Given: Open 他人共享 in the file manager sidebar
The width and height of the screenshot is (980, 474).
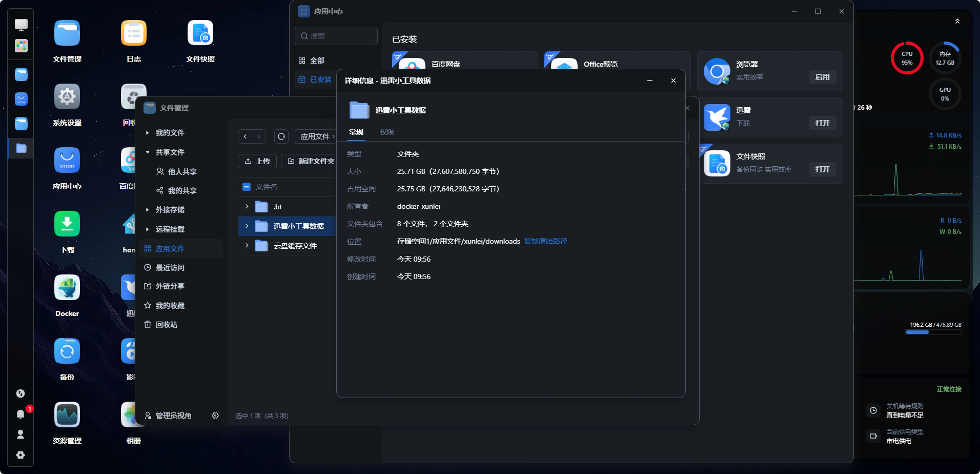Looking at the screenshot, I should pyautogui.click(x=181, y=172).
